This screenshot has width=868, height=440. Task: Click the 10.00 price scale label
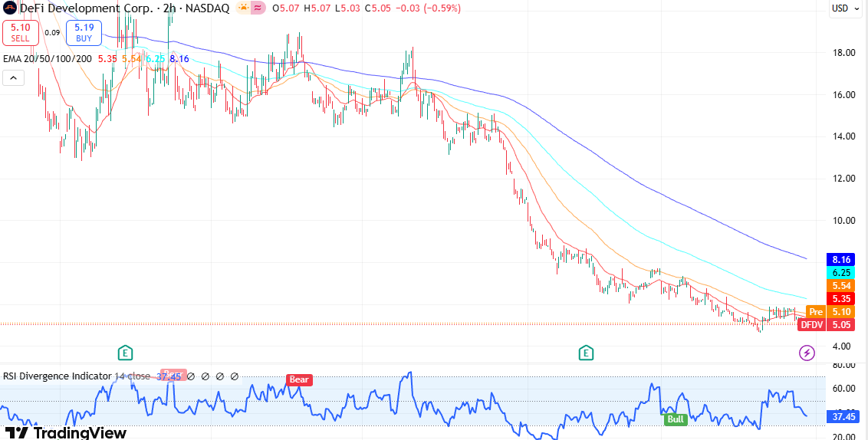point(845,221)
